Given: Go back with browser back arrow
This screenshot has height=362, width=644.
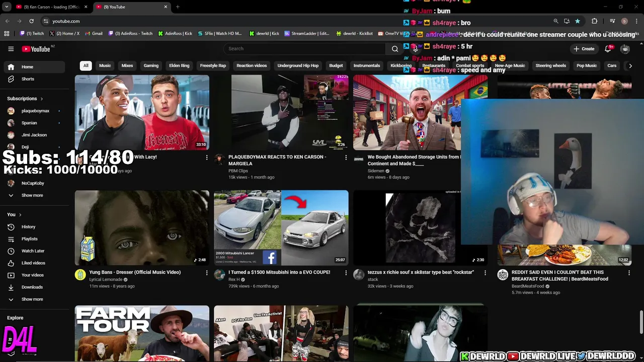Looking at the screenshot, I should 7,21.
